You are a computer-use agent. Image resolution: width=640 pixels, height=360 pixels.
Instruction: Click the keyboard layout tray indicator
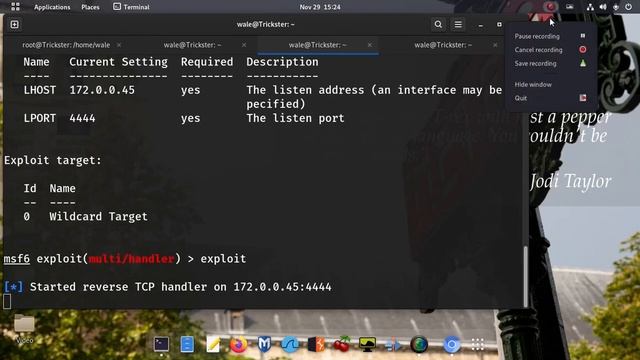click(569, 7)
